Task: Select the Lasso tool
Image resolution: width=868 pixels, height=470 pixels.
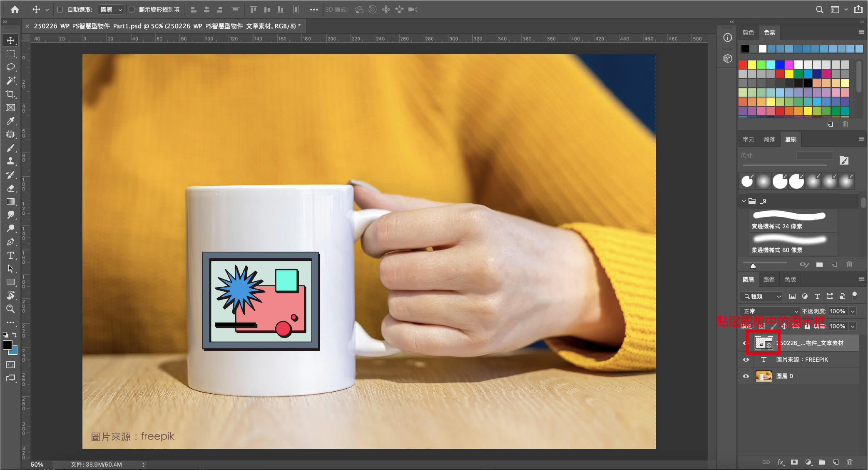Action: (x=10, y=67)
